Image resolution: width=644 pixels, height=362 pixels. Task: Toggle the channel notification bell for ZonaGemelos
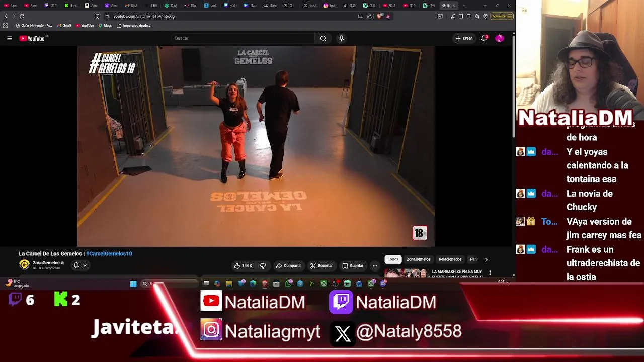76,265
